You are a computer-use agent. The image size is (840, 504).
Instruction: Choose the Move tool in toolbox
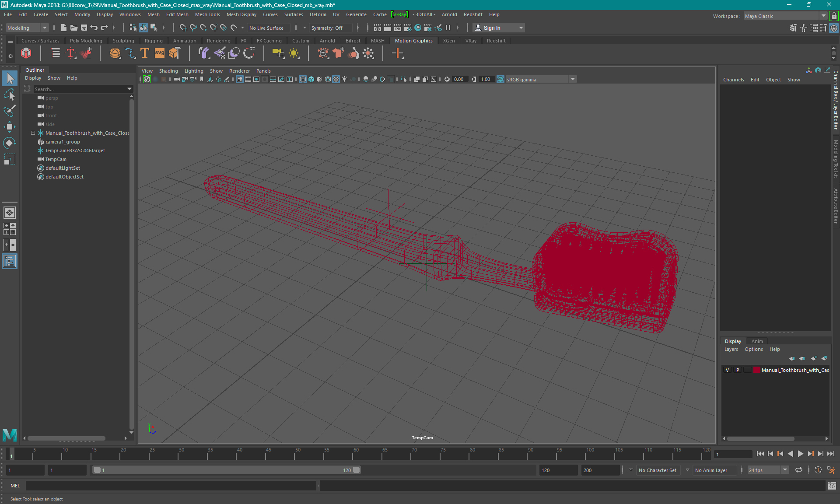(10, 127)
